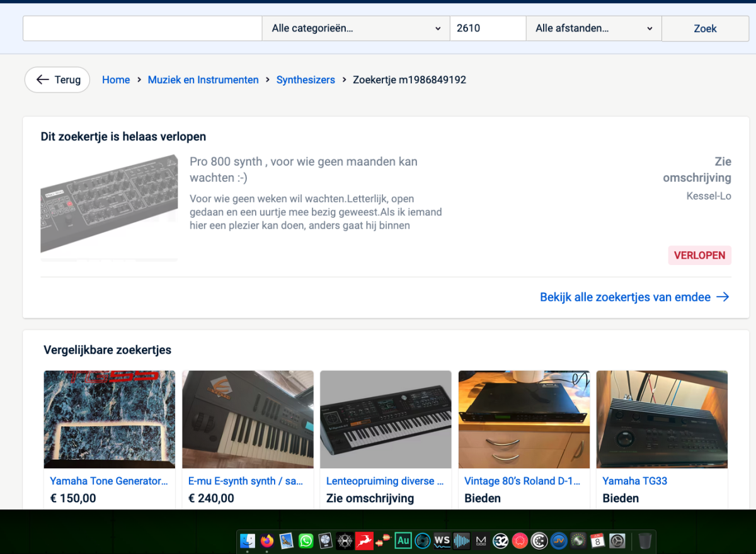This screenshot has height=554, width=756.
Task: Open the 'Yamaha Tone Generator' listing title
Action: click(109, 481)
